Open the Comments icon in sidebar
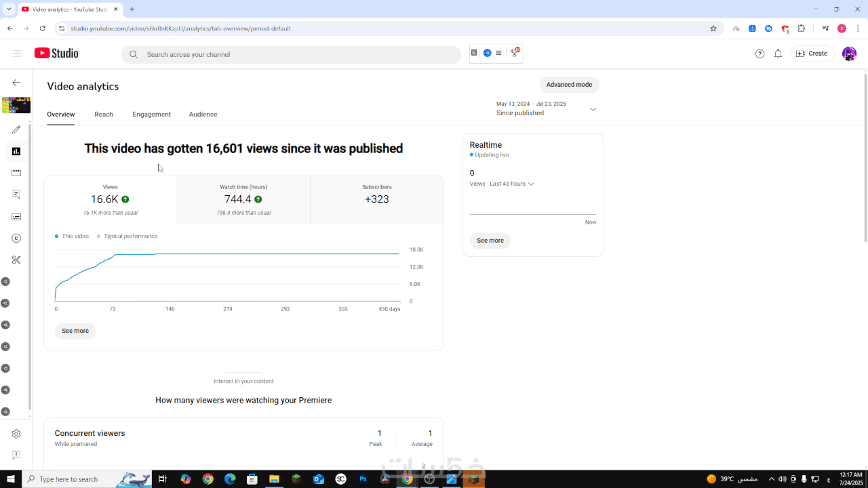Screen dimensions: 868x488 pos(16,195)
